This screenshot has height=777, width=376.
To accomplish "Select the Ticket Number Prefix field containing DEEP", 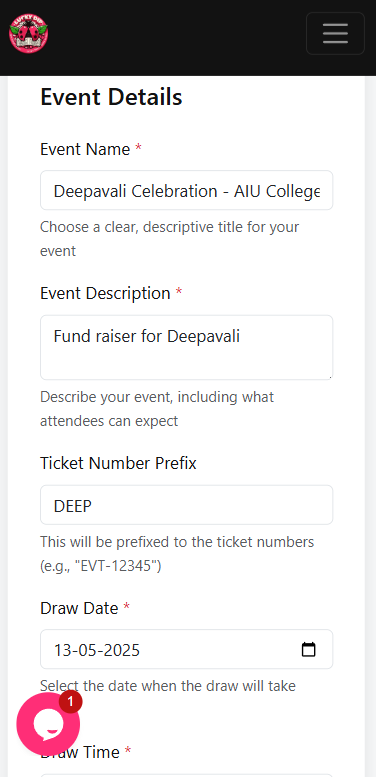I will [186, 505].
